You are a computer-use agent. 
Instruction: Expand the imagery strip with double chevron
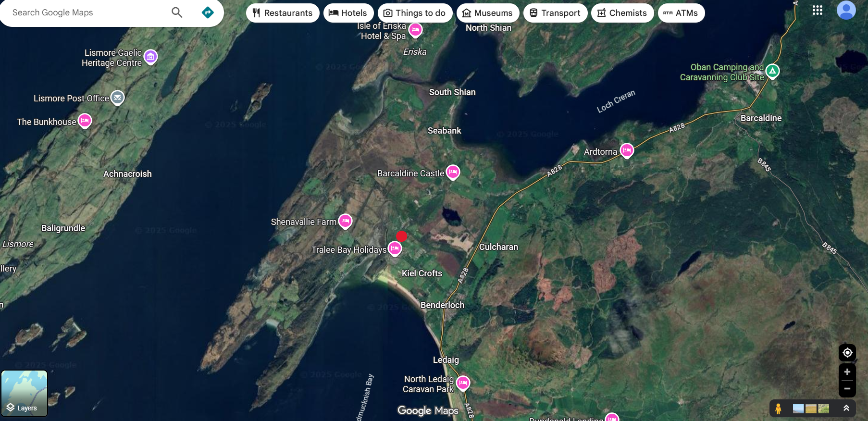(x=846, y=409)
